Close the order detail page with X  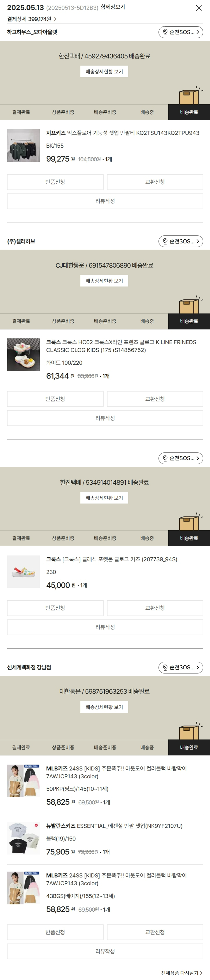(x=199, y=8)
